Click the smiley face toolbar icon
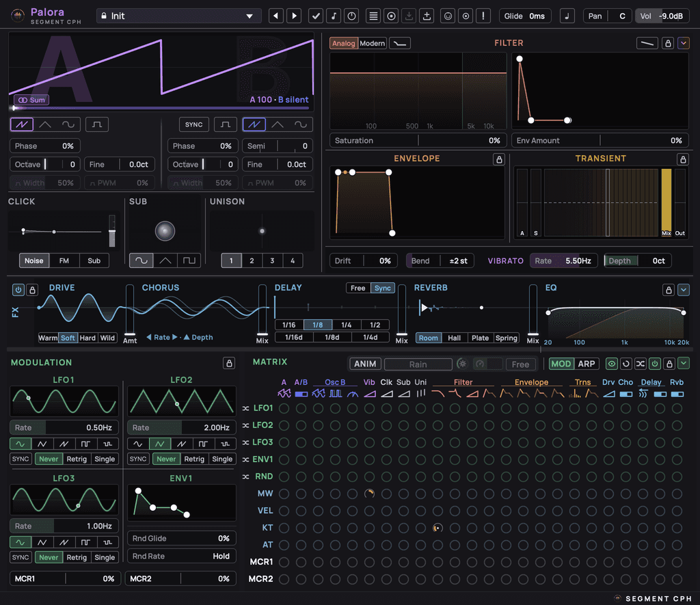Viewport: 700px width, 605px height. pyautogui.click(x=448, y=16)
